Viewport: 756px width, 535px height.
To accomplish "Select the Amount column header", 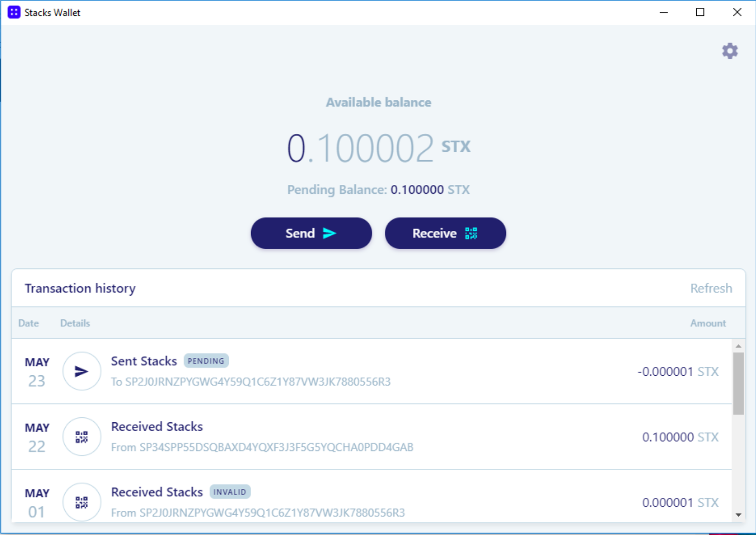I will tap(708, 323).
